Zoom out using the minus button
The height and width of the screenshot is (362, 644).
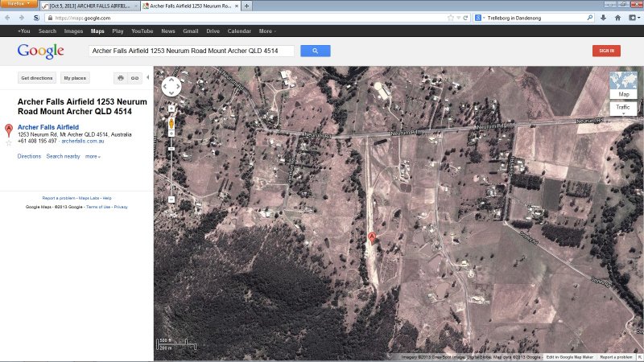point(171,200)
